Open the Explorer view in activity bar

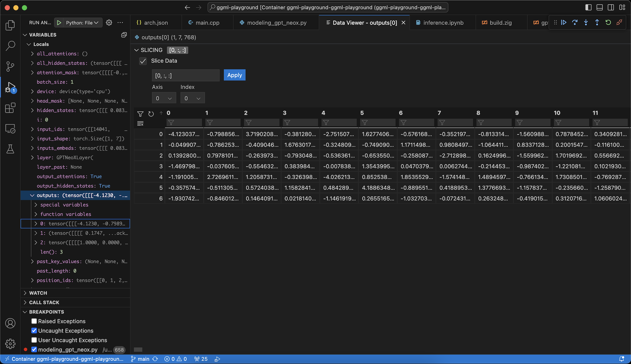pos(10,25)
